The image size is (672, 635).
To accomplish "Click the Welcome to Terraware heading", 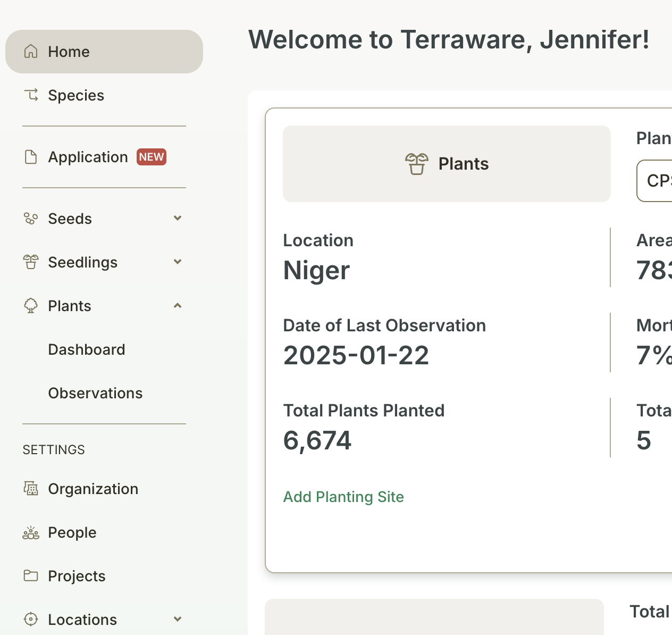I will click(x=449, y=39).
